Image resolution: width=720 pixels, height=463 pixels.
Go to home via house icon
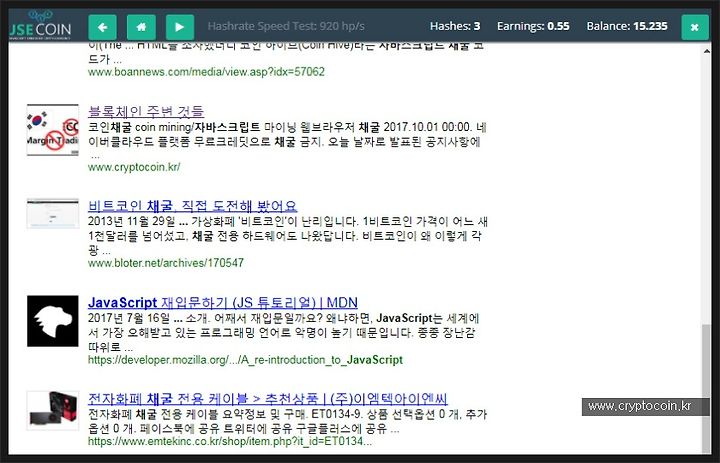(141, 27)
